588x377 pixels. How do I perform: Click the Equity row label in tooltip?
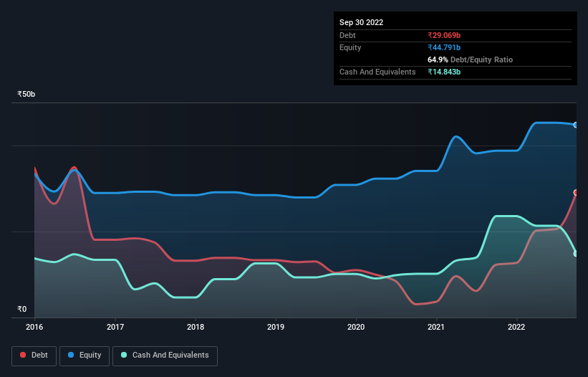click(350, 47)
